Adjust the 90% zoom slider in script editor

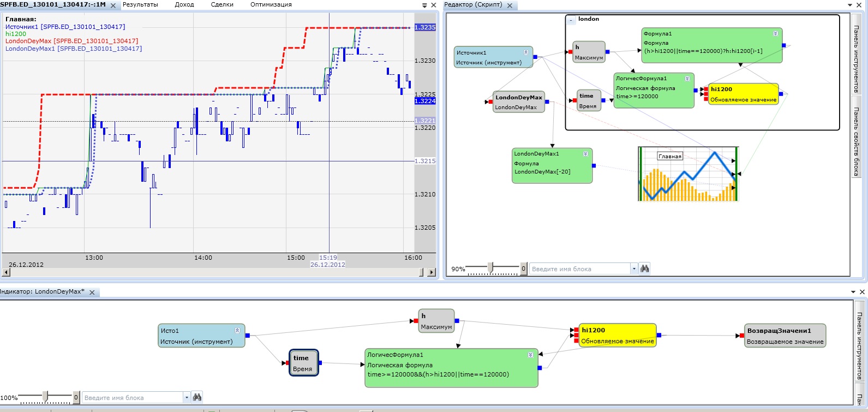pyautogui.click(x=490, y=267)
